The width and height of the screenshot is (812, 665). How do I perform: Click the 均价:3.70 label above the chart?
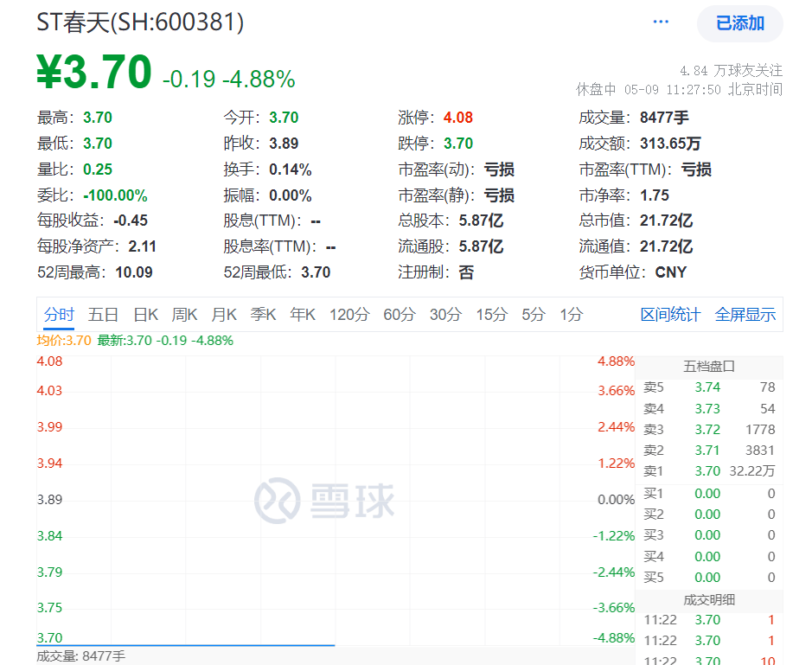pos(64,340)
